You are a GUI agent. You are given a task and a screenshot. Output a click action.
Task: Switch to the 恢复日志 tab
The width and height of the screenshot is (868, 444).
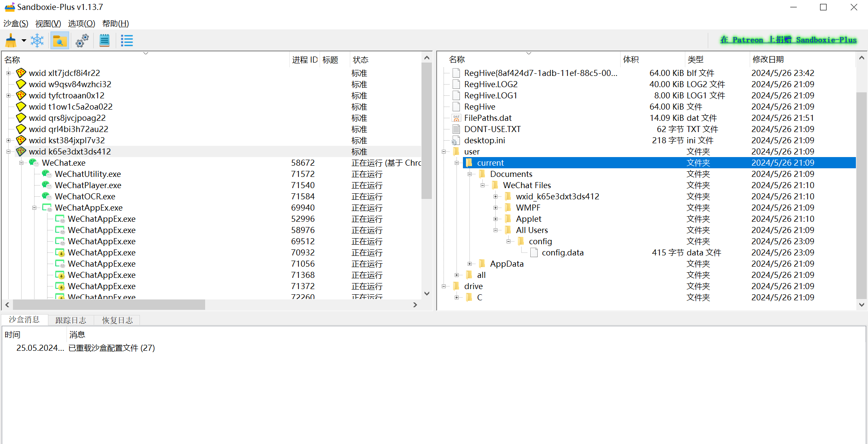(x=117, y=320)
